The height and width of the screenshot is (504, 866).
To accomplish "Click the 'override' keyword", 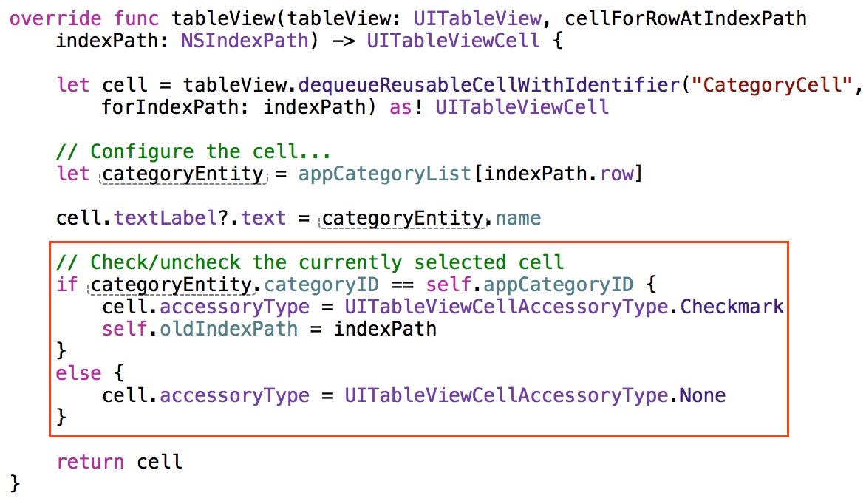I will pos(55,18).
